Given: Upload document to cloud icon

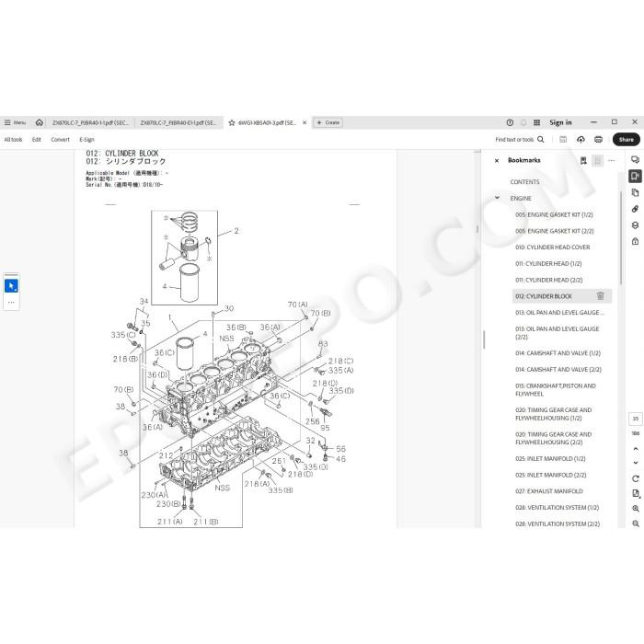Looking at the screenshot, I should [581, 140].
